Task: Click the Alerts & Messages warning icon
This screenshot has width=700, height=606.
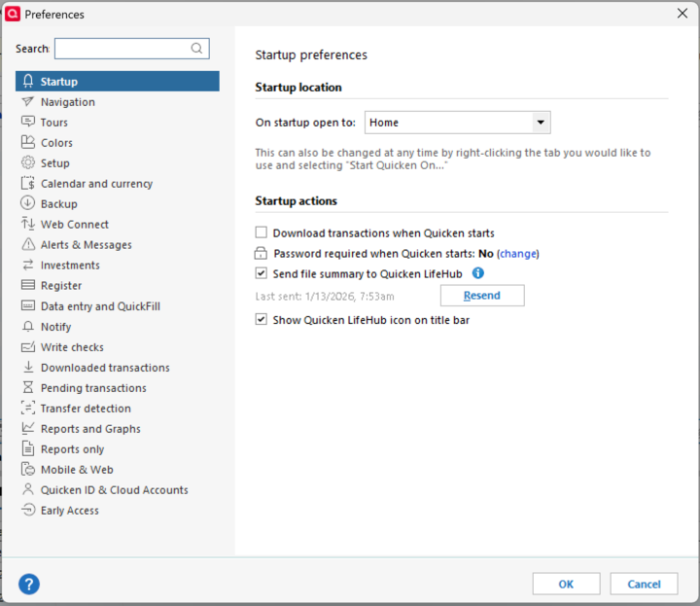Action: point(28,245)
